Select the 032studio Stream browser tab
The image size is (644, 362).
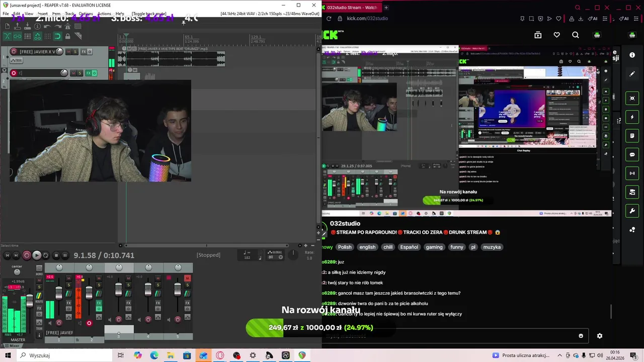(x=352, y=8)
